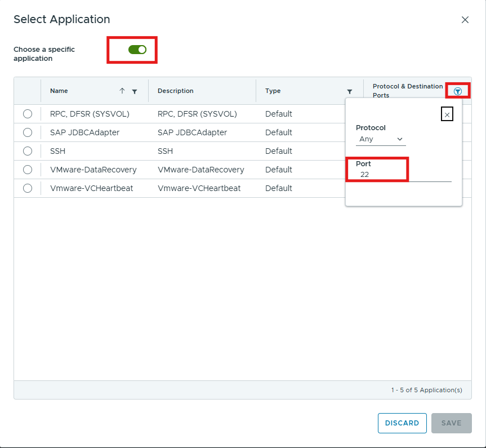Click the filter icon on the Type column
486x448 pixels.
click(x=350, y=91)
